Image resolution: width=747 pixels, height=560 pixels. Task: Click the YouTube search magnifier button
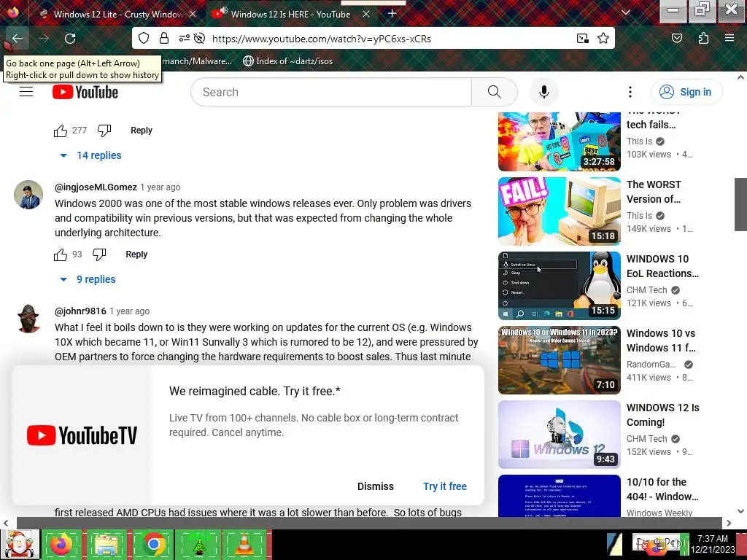494,92
